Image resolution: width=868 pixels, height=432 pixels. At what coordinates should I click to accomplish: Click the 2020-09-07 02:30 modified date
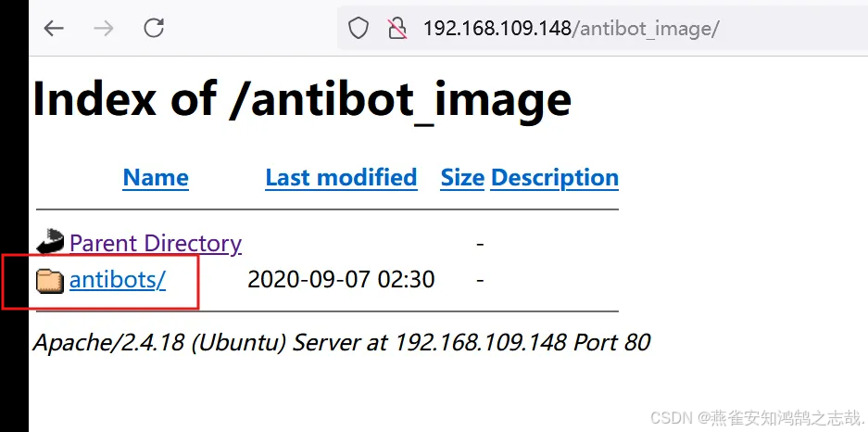pos(341,280)
